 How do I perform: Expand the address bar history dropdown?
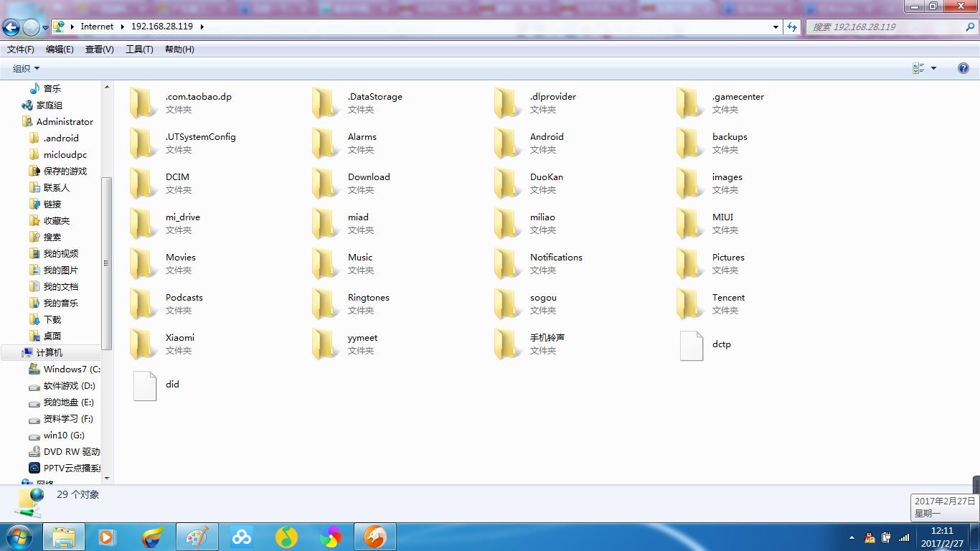tap(776, 27)
